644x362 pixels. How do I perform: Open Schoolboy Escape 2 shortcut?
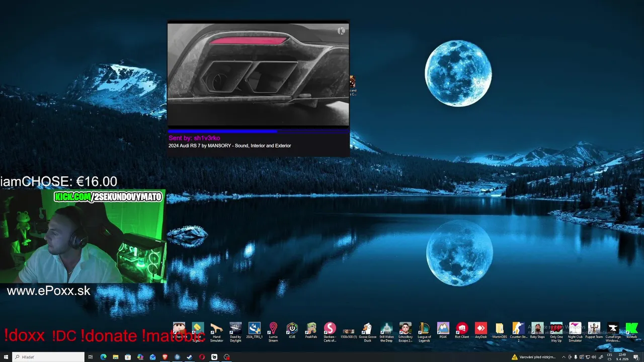tap(406, 332)
